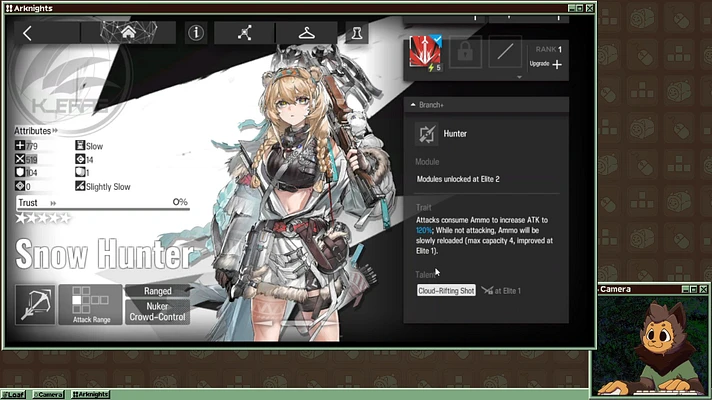Click the Hunter branch icon

[x=426, y=134]
